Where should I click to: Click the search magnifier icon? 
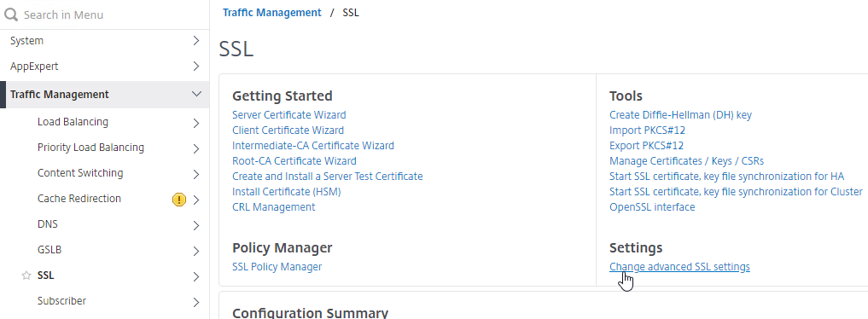[x=11, y=14]
